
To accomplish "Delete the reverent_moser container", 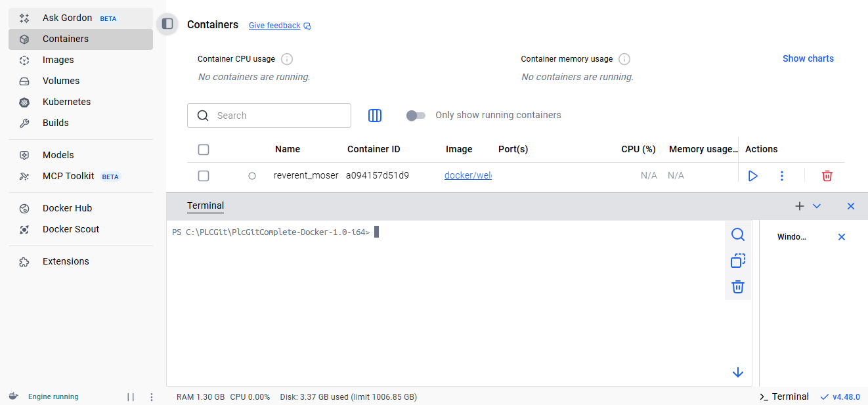I will pyautogui.click(x=827, y=176).
